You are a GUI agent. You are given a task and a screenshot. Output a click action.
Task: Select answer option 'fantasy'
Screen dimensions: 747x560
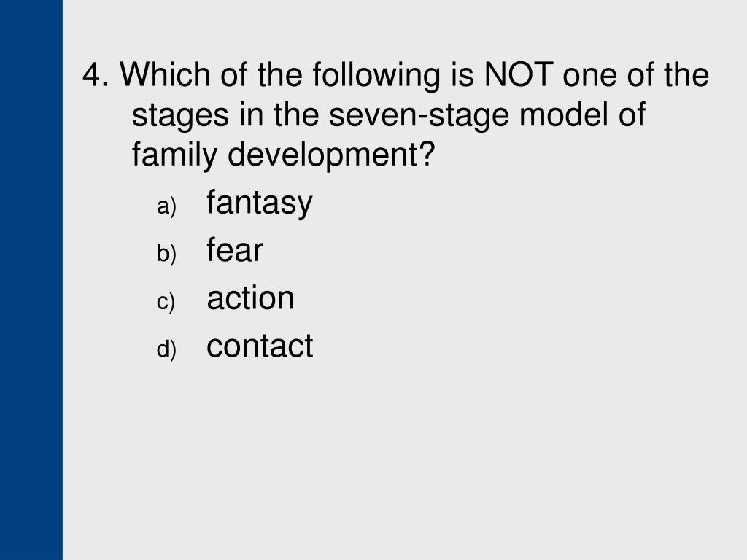(x=259, y=203)
